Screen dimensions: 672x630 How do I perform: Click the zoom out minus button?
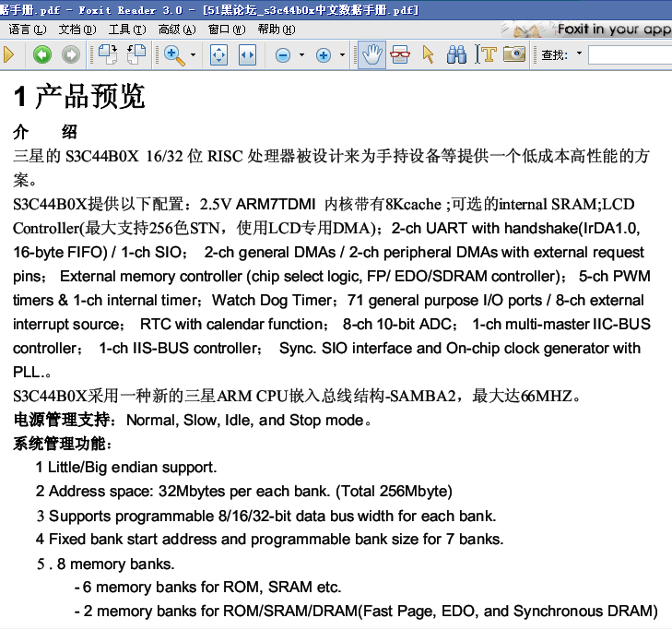pyautogui.click(x=283, y=55)
